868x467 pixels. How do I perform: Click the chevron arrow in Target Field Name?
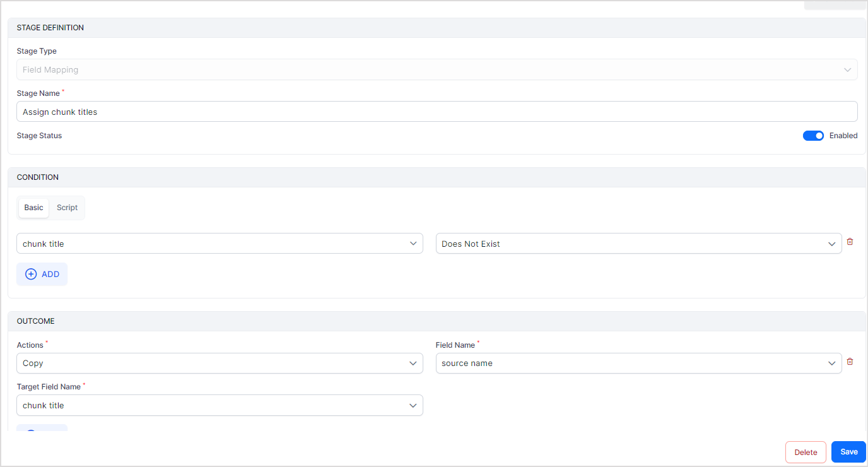tap(413, 406)
